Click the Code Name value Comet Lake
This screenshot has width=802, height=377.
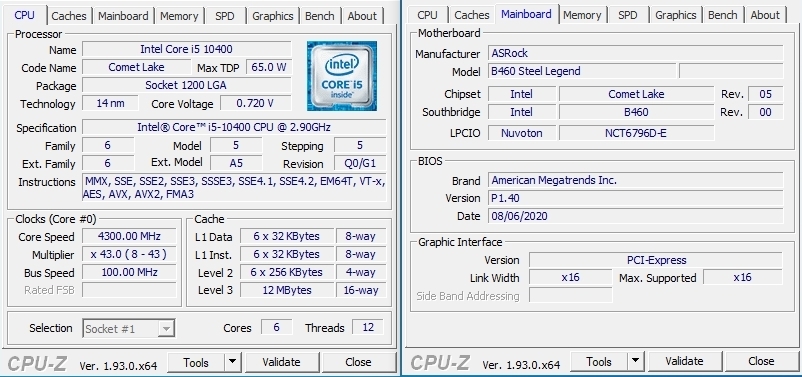tap(136, 67)
